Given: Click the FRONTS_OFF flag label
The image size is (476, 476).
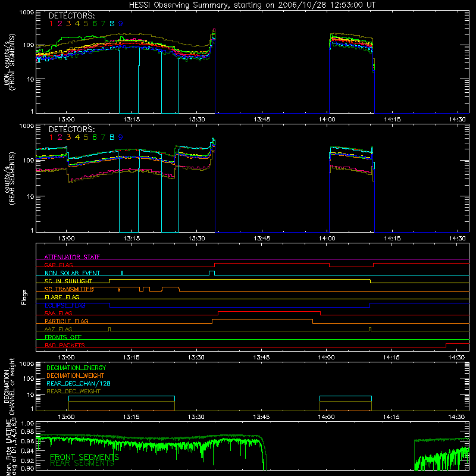Looking at the screenshot, I should point(63,337).
